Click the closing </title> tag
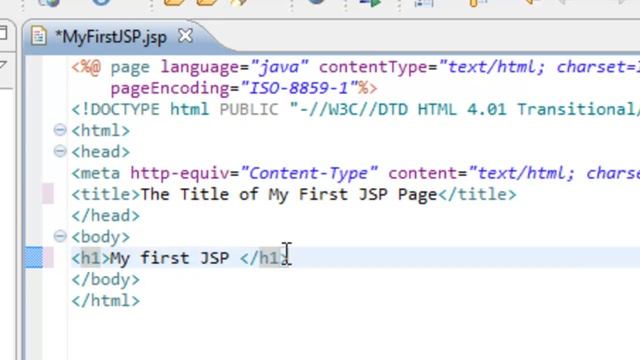The width and height of the screenshot is (640, 360). pyautogui.click(x=477, y=194)
